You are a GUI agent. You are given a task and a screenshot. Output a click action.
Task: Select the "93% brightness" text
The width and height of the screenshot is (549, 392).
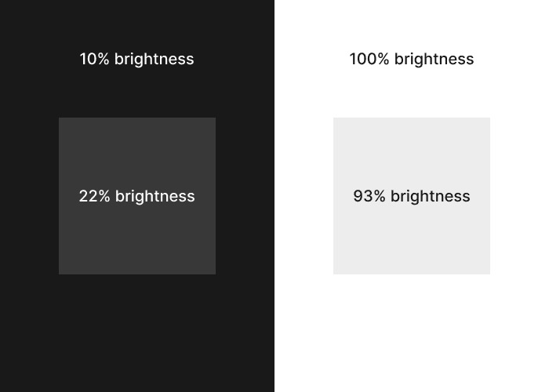412,196
